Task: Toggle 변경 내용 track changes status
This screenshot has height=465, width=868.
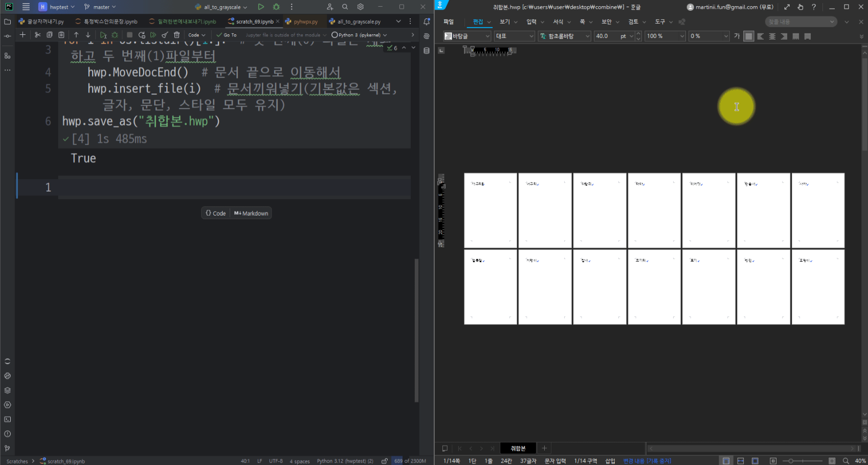Action: coord(647,461)
